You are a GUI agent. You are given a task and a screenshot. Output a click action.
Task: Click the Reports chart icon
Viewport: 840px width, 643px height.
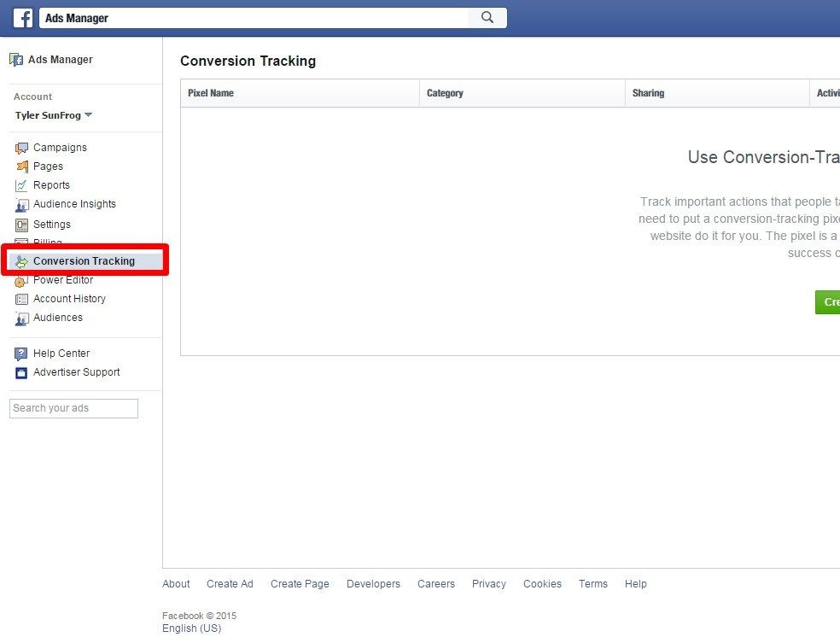pos(21,185)
